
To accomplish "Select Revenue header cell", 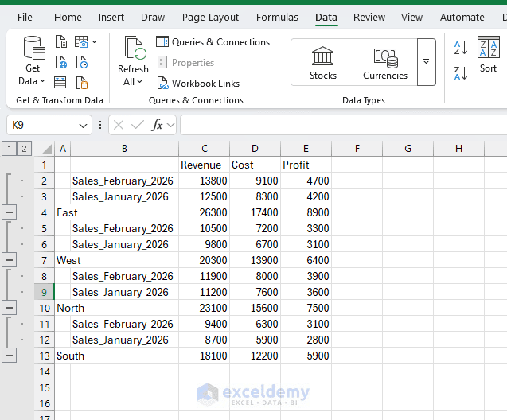I will click(204, 165).
